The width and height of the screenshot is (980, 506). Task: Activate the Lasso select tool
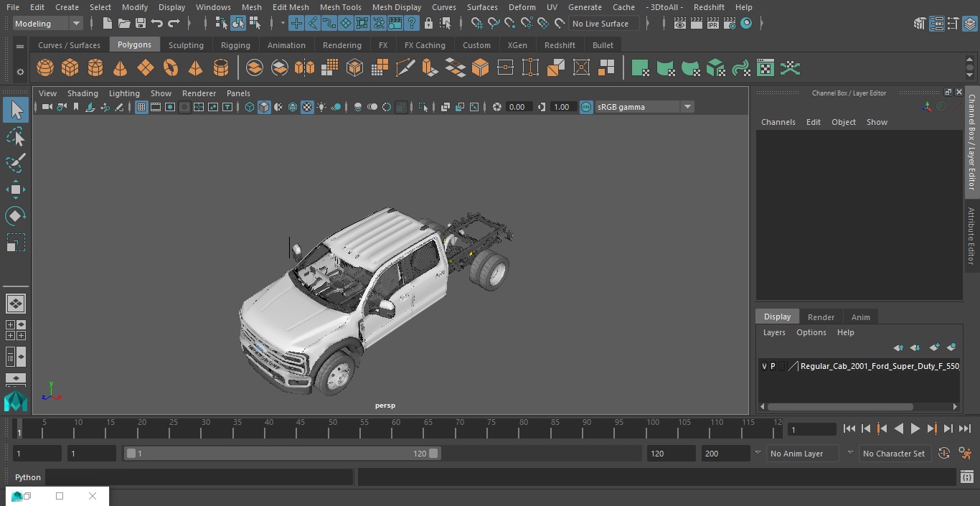(x=15, y=136)
